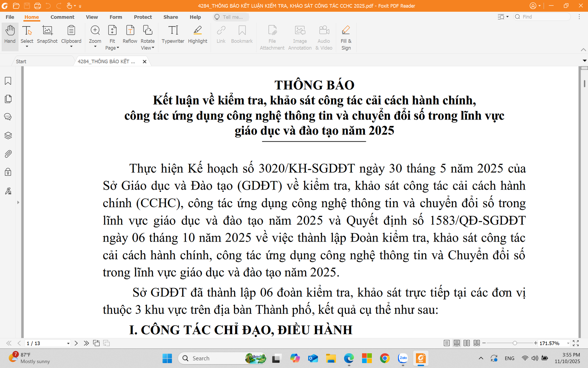
Task: Open the Bookmarks panel in left sidebar
Action: [8, 81]
